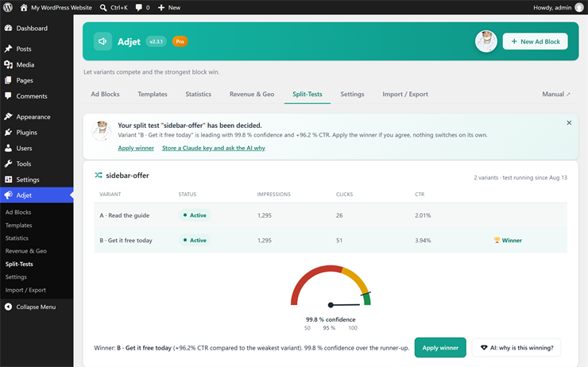Open Revenue & Geo in Adjet submenu
Image resolution: width=588 pixels, height=367 pixels.
(26, 251)
